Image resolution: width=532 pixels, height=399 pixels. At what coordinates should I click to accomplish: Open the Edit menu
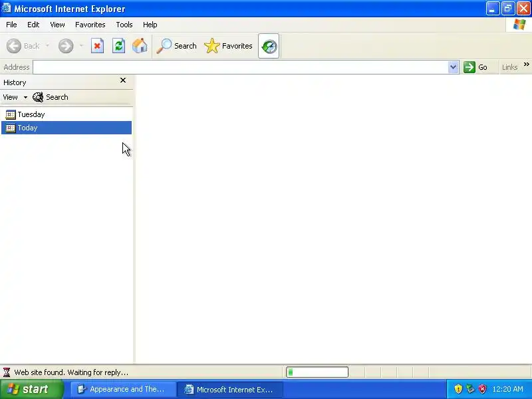[33, 25]
